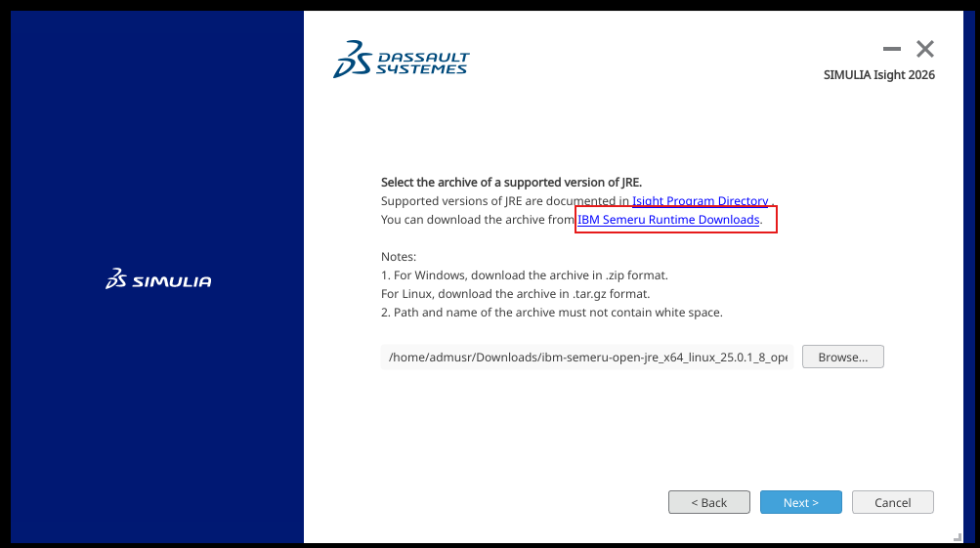The image size is (980, 548).
Task: Cancel the Isight installer
Action: click(892, 502)
